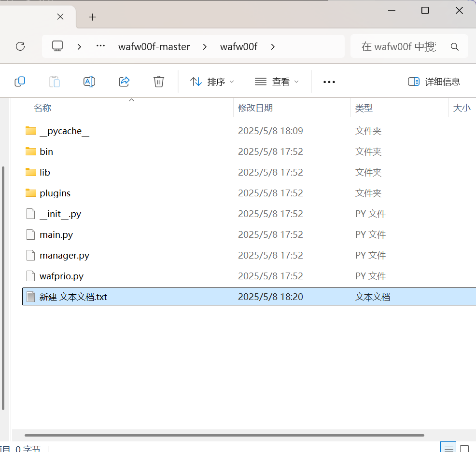The image size is (476, 452).
Task: Click the desktop icon in the address bar
Action: tap(57, 46)
